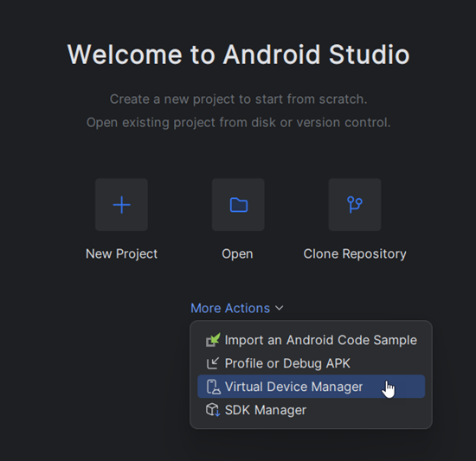Click the SDK Manager box icon

pyautogui.click(x=213, y=410)
